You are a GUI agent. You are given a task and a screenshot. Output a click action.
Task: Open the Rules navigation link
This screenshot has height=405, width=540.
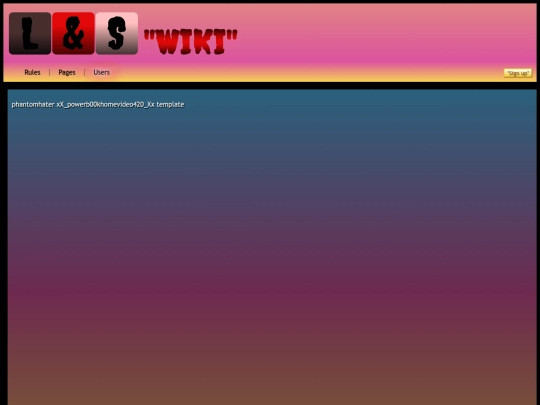coord(32,72)
